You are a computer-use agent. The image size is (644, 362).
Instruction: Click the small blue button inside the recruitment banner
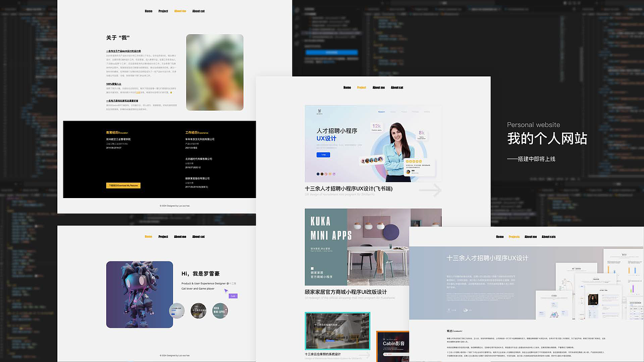[324, 155]
